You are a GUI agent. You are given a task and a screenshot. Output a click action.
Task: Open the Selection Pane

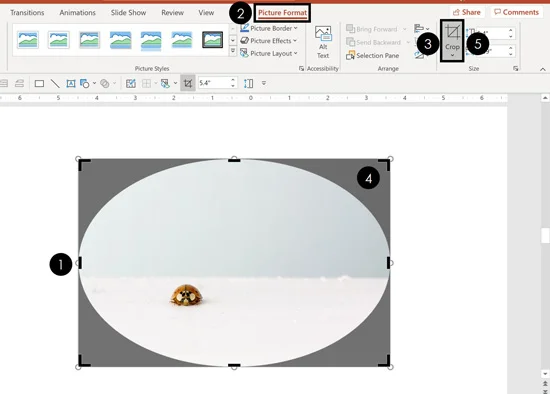[x=373, y=55]
